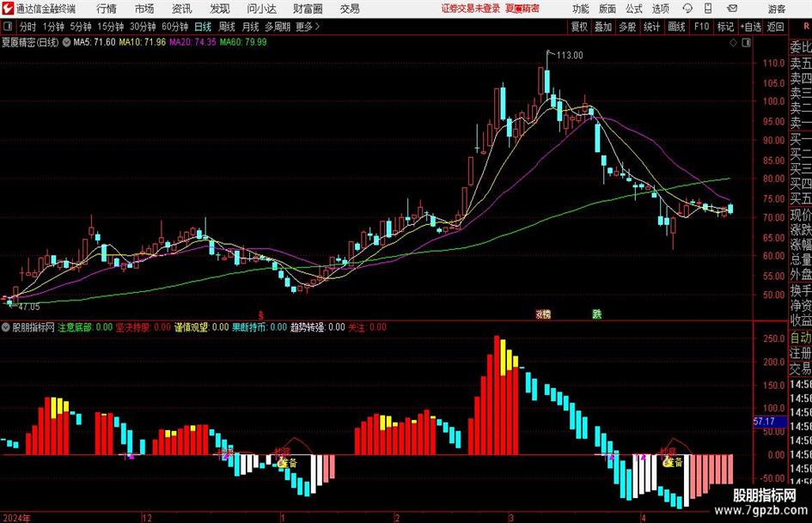Screen dimensions: 812x523
Task: Open the 版面 menu
Action: (x=607, y=9)
